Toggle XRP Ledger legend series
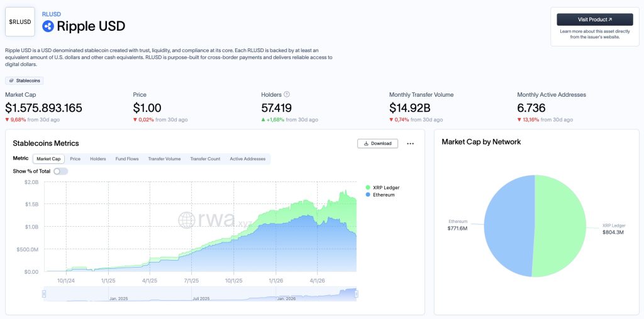This screenshot has height=319, width=644. click(x=382, y=187)
